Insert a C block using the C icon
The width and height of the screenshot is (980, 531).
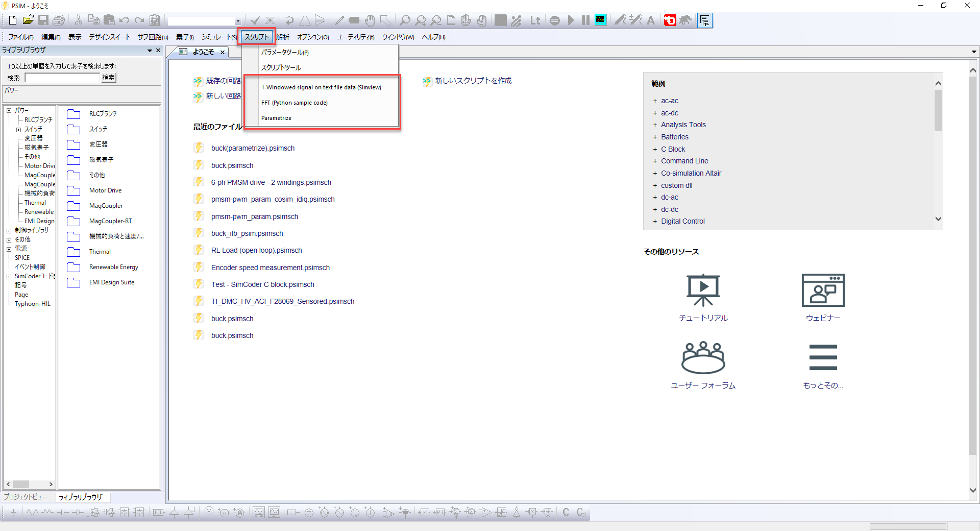(x=565, y=513)
